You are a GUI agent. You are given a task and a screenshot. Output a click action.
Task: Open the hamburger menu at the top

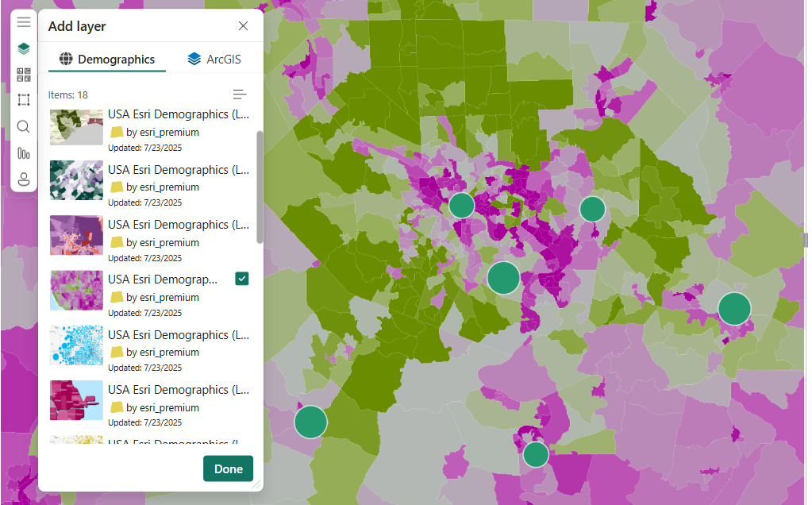click(x=23, y=21)
